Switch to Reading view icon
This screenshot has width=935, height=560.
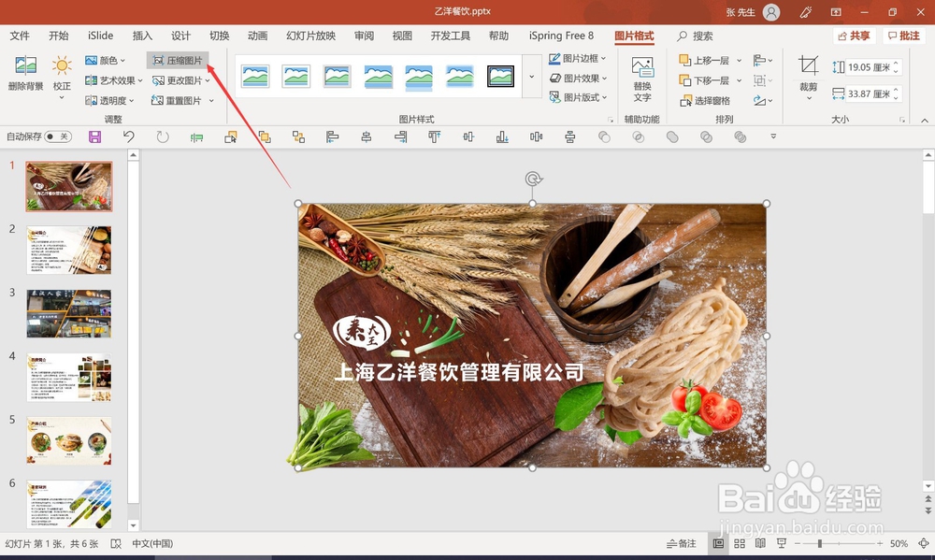click(760, 543)
